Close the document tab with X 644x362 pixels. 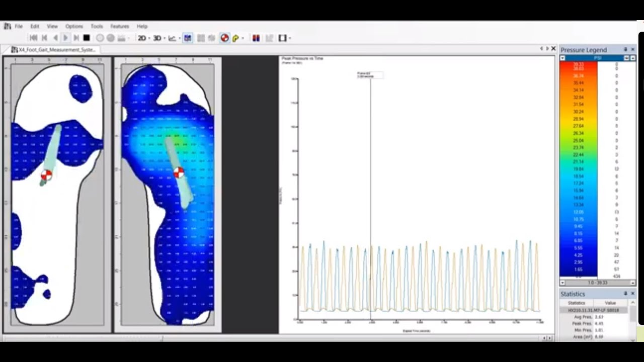click(x=553, y=49)
